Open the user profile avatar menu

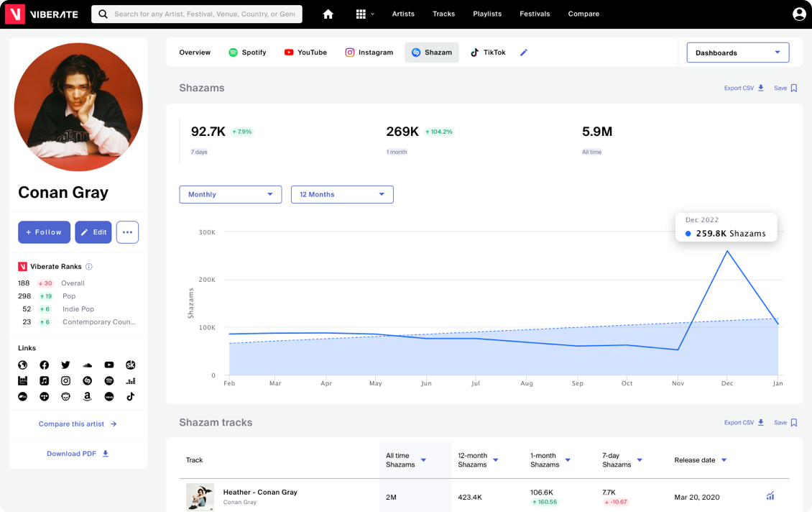[x=799, y=14]
